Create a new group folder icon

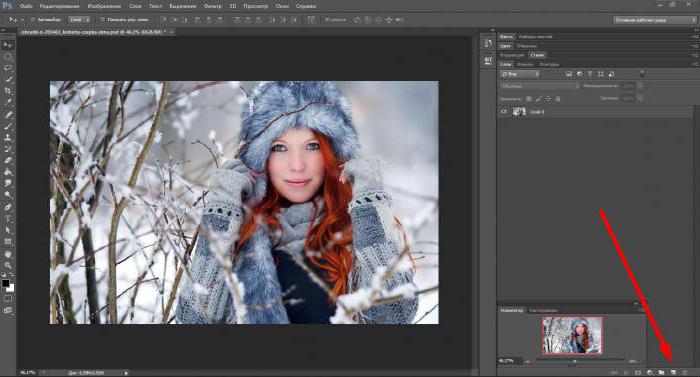tap(662, 372)
